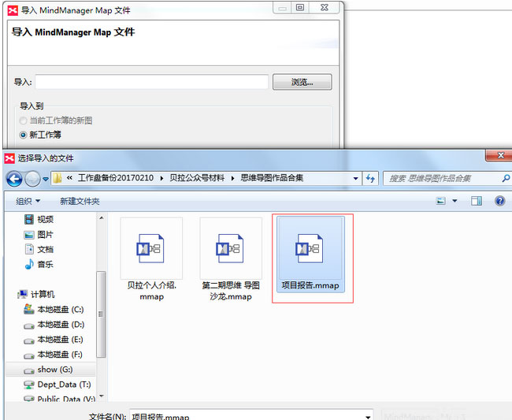
Task: Click the forward navigation arrow
Action: [32, 179]
